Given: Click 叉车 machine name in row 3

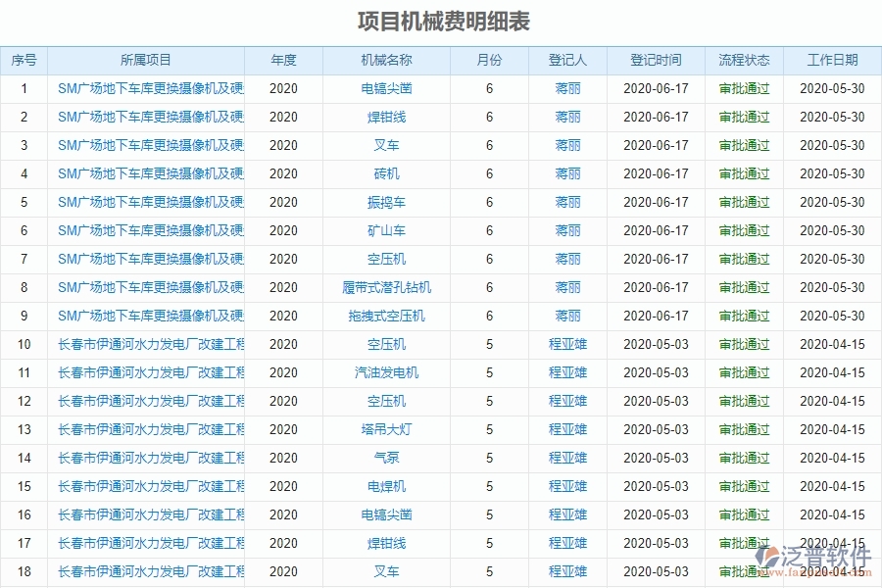Looking at the screenshot, I should point(388,145).
